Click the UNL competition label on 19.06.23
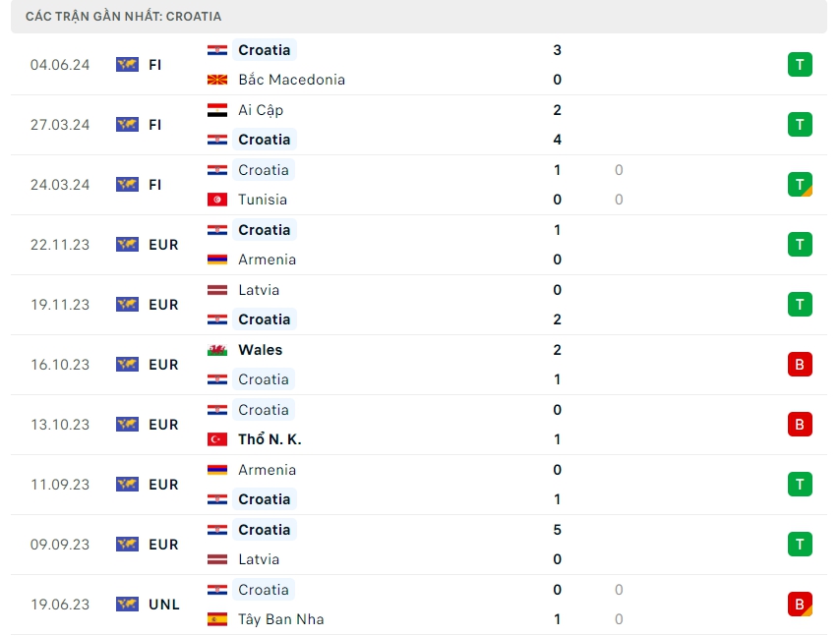840x636 pixels. pos(164,605)
